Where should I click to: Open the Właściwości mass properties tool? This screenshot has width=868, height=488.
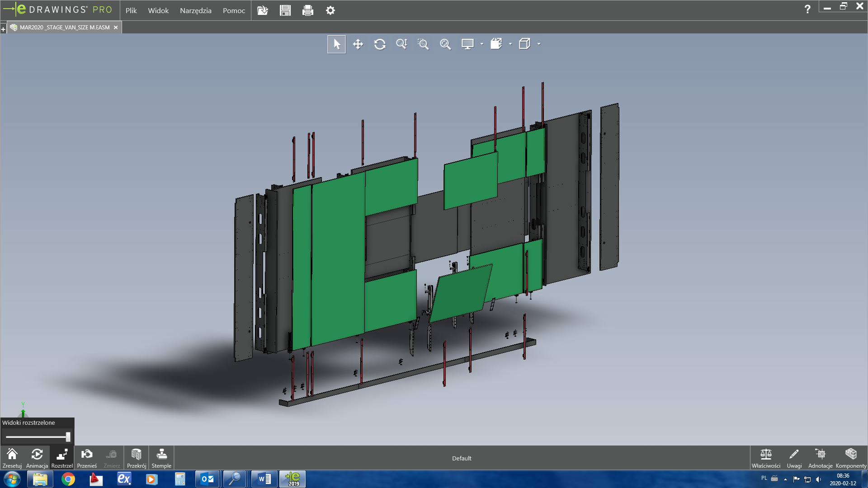tap(766, 457)
